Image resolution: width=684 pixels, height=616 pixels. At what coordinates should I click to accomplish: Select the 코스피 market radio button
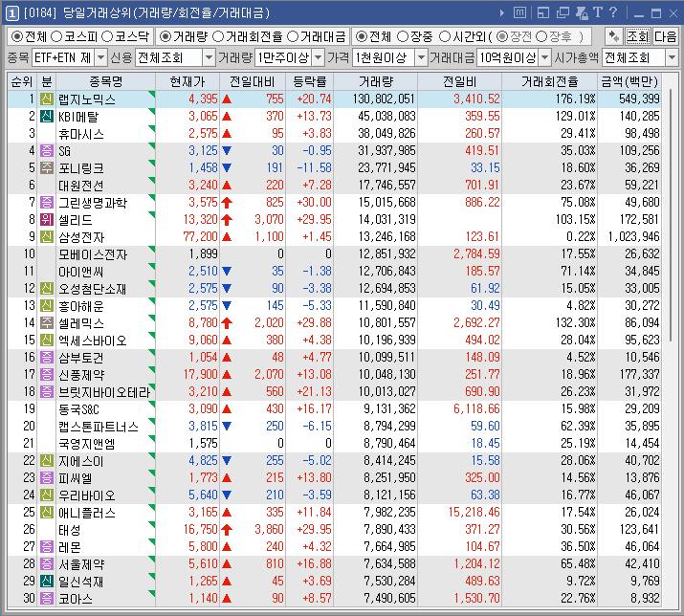click(x=56, y=36)
